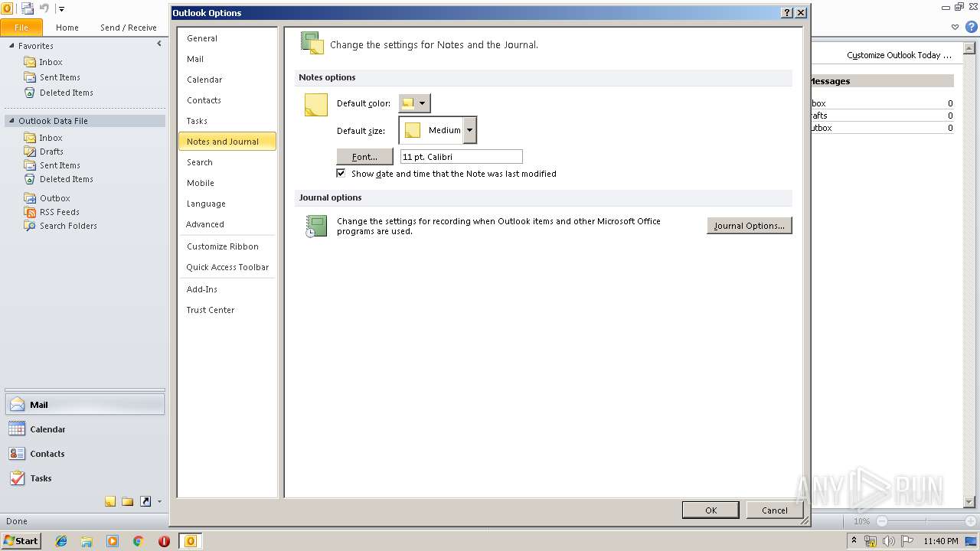This screenshot has height=551, width=980.
Task: Click the Undo quick access icon
Action: point(44,8)
